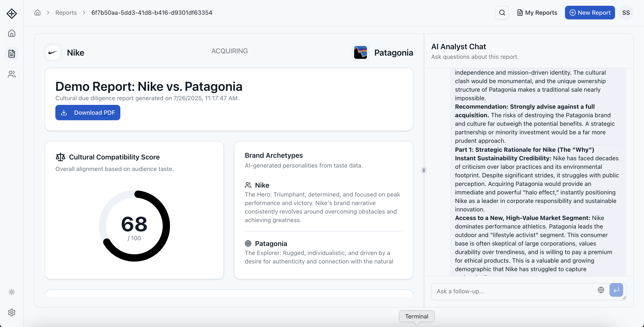This screenshot has height=327, width=644.
Task: Click the New Report button
Action: click(x=589, y=13)
